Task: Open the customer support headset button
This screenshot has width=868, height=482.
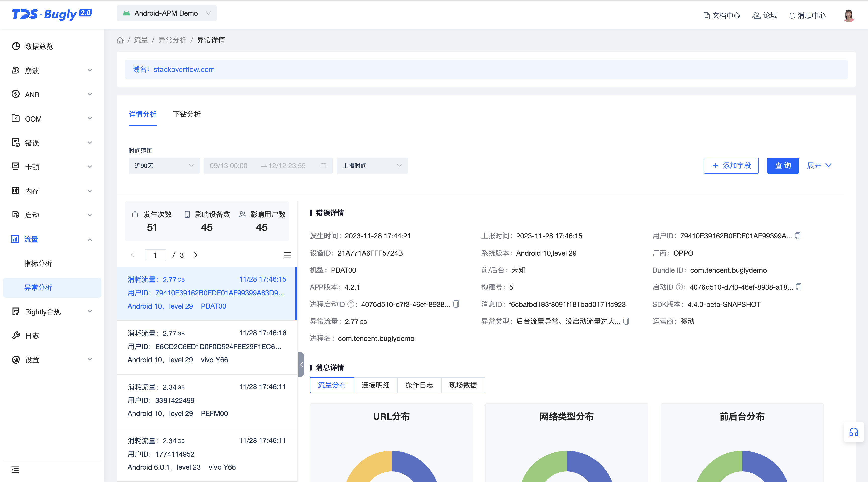Action: (x=853, y=432)
